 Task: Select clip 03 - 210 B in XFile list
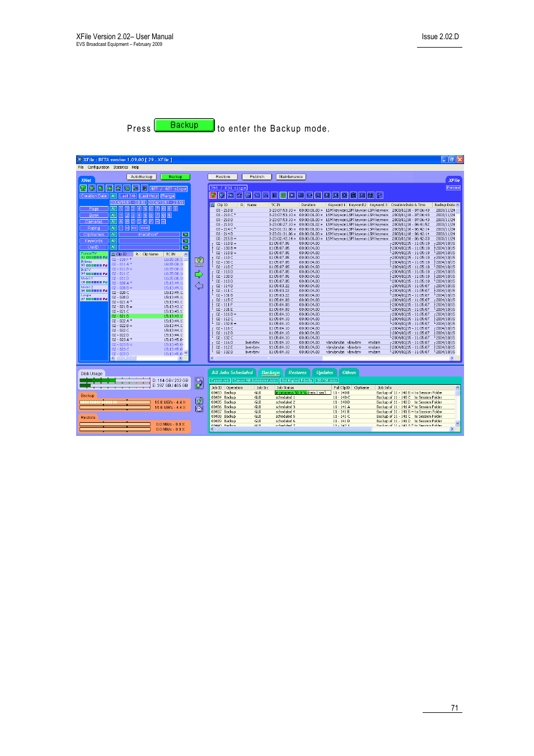click(332, 210)
